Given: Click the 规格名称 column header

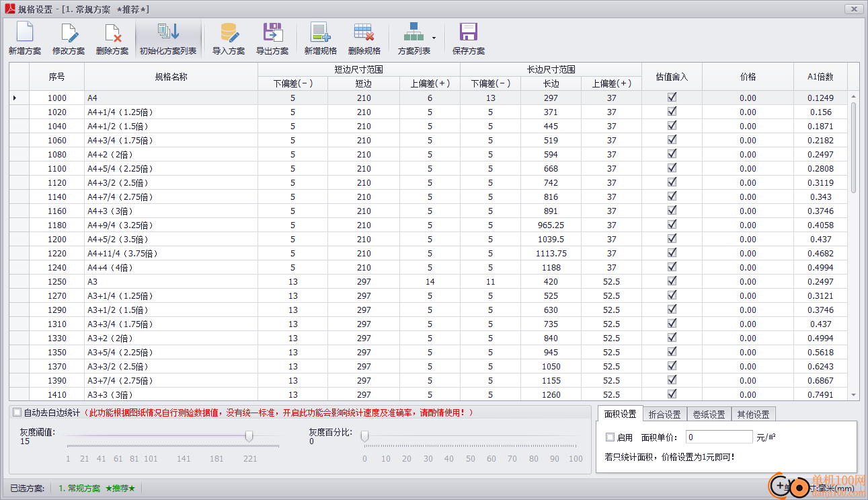Looking at the screenshot, I should (x=171, y=77).
